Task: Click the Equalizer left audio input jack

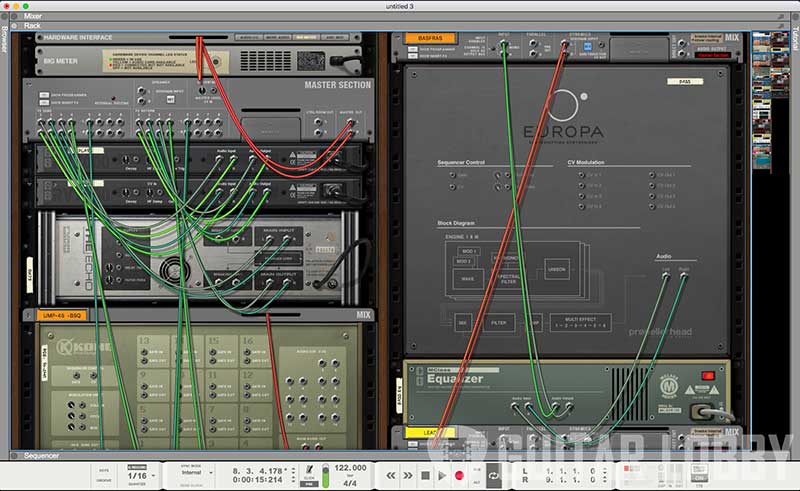Action: pos(515,407)
